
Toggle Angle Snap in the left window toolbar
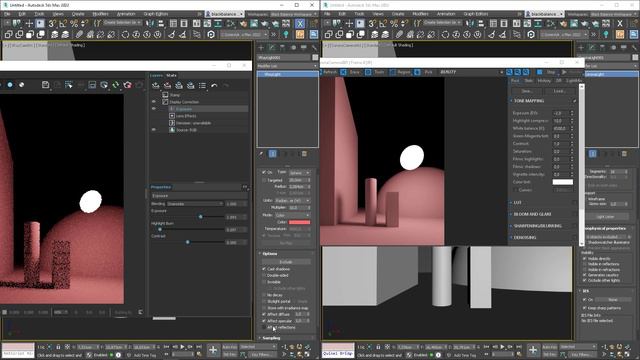(63, 24)
